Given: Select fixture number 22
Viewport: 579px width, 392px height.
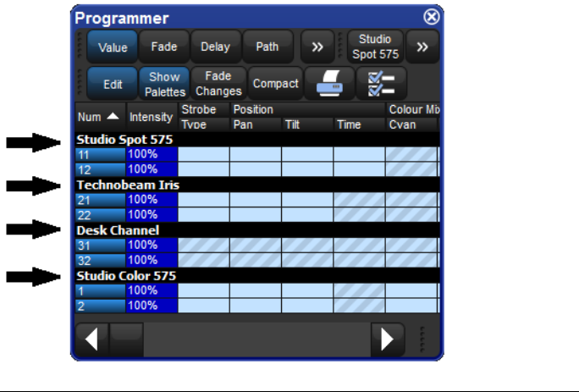Looking at the screenshot, I should (101, 215).
